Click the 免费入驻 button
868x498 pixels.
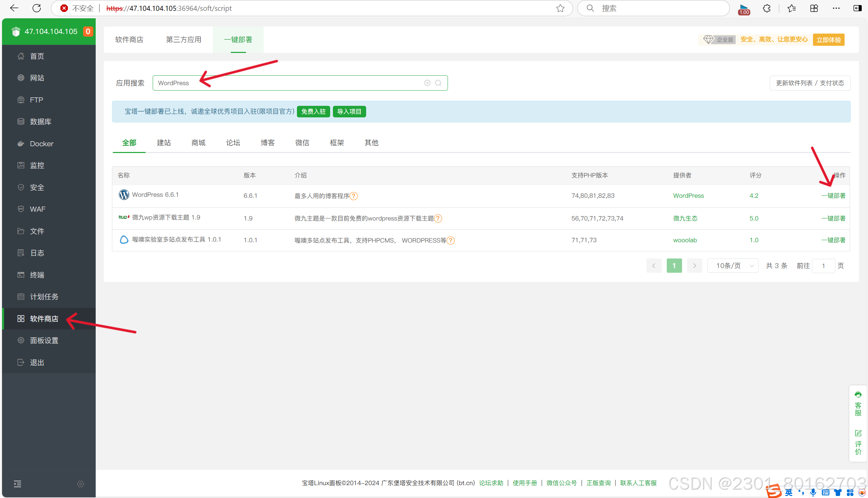313,112
